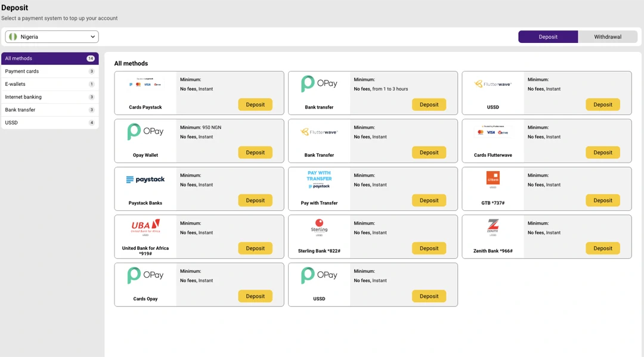Open the Nigeria country dropdown
This screenshot has height=357, width=644.
(x=52, y=36)
